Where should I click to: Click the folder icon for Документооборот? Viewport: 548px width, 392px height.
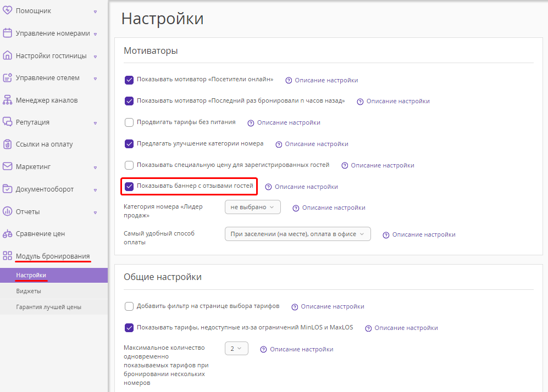click(7, 189)
